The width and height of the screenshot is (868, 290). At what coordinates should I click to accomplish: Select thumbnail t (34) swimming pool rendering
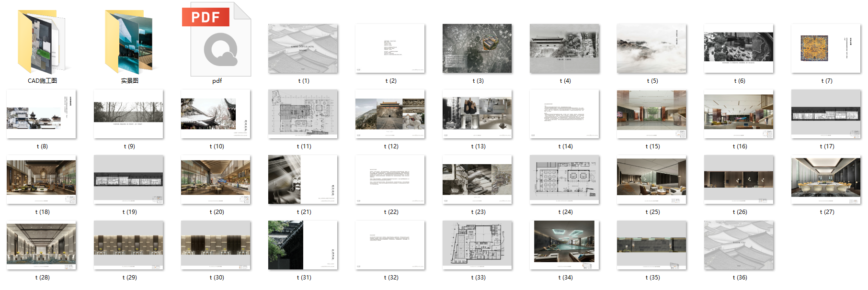point(564,245)
